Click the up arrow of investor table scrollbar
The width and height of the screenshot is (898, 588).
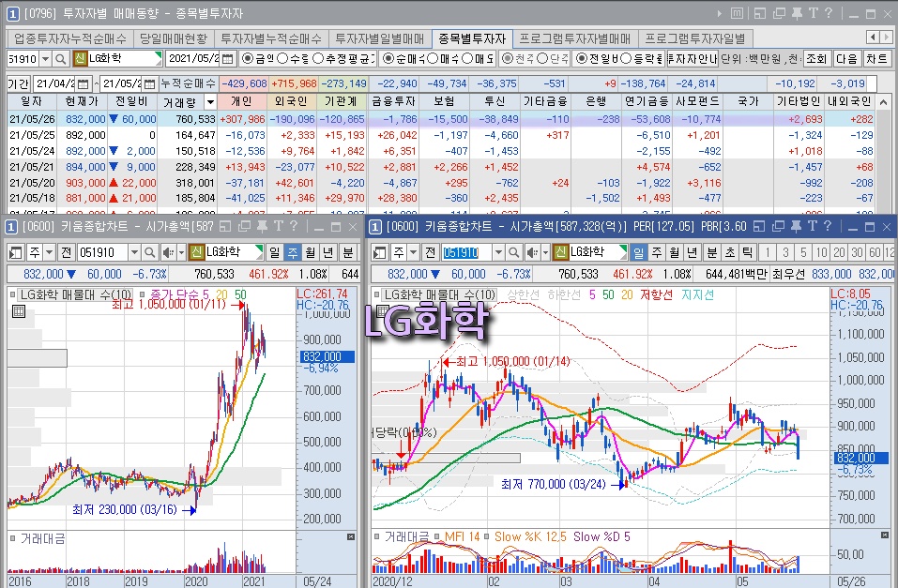coord(884,102)
